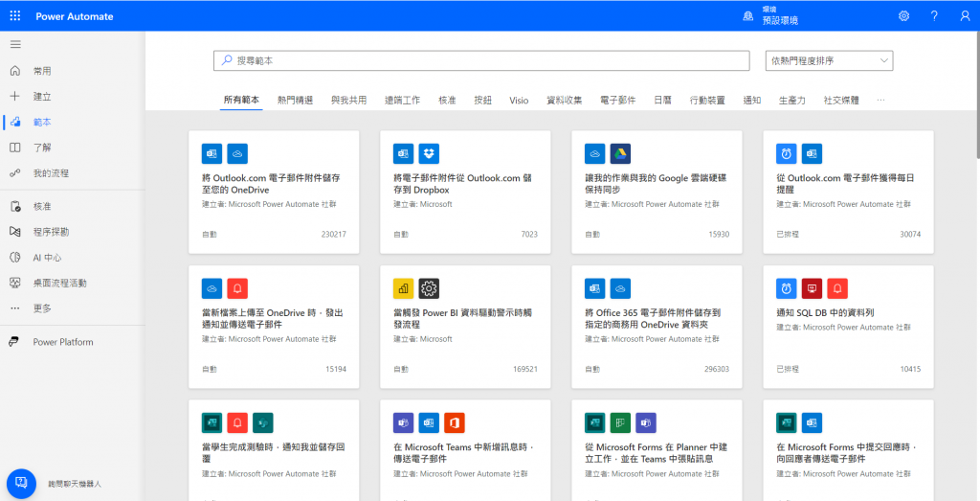Open the account profile icon

tap(965, 16)
